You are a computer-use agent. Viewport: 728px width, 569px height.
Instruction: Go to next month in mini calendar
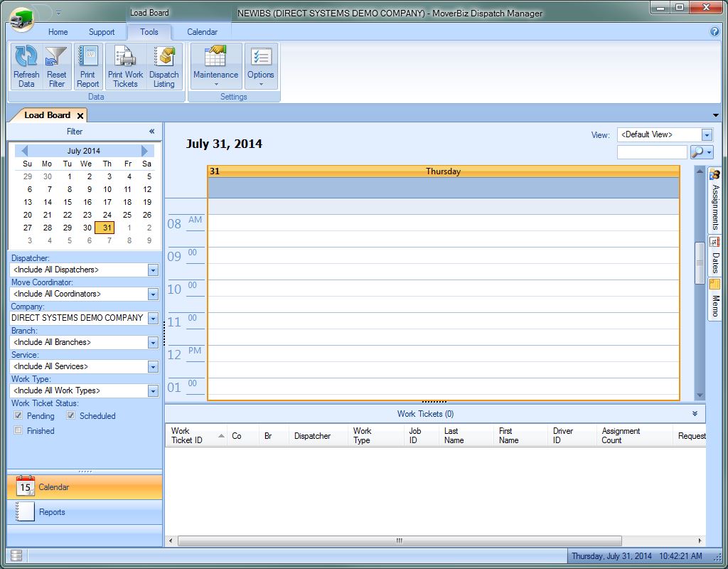[145, 151]
